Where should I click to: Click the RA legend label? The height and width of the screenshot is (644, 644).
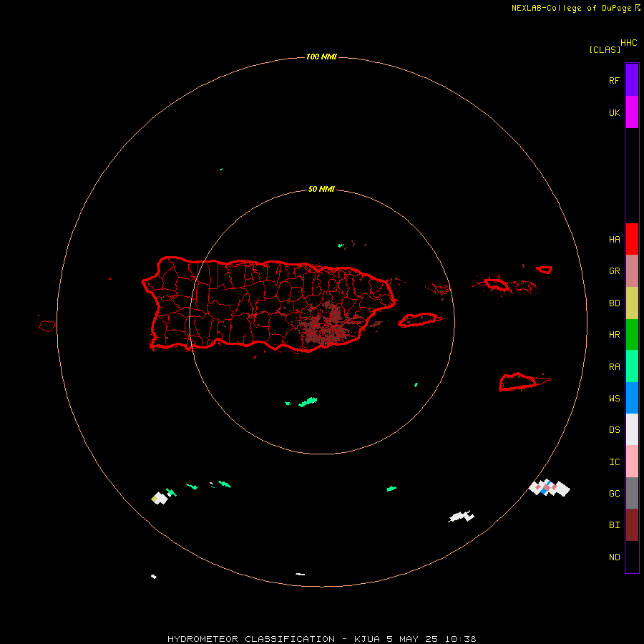[x=614, y=367]
